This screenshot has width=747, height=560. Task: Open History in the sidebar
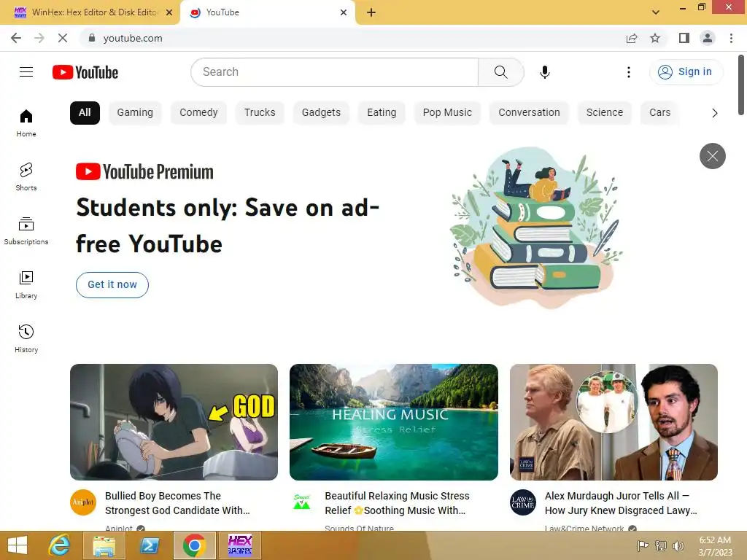pyautogui.click(x=26, y=338)
